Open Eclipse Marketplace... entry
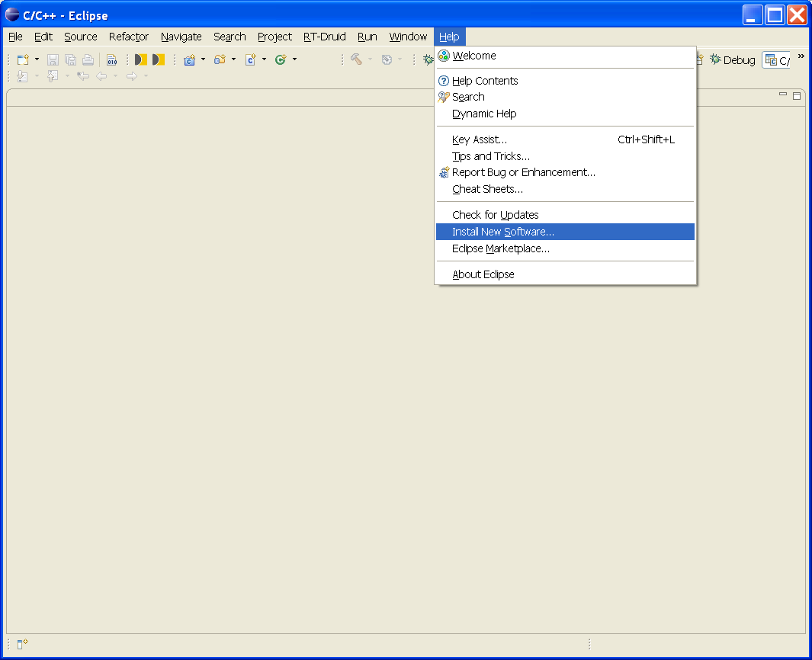Screen dimensions: 812x660 [x=565, y=248]
